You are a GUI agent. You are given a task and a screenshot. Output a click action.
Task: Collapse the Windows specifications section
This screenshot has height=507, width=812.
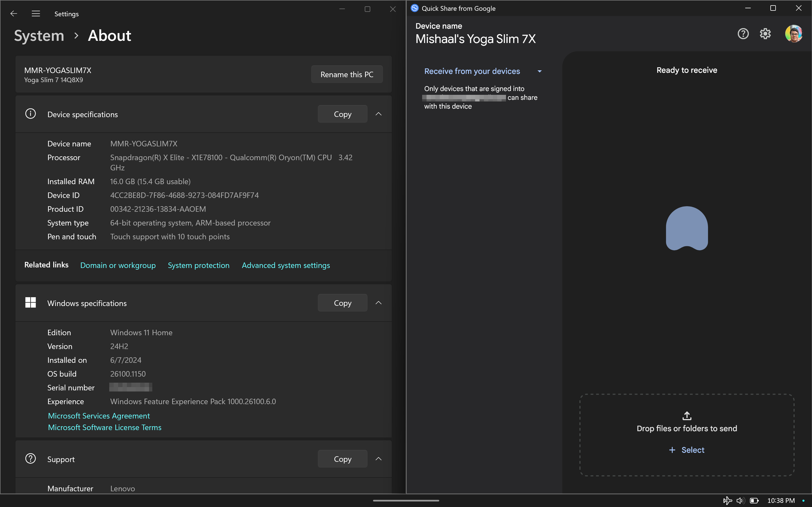(379, 302)
